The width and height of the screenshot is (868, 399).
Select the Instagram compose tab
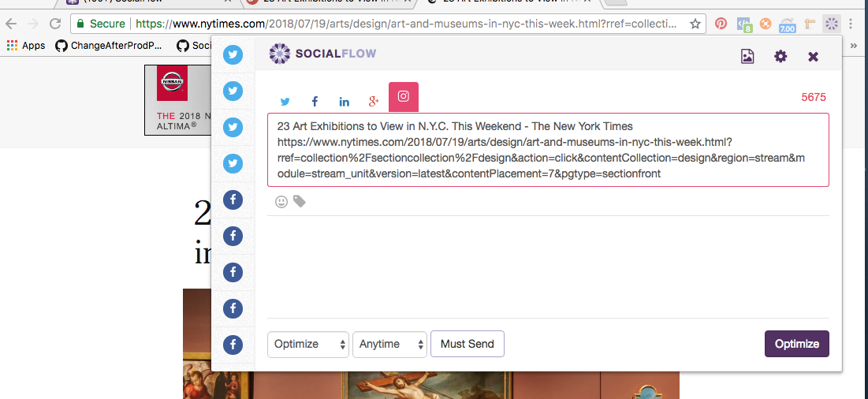[x=404, y=97]
